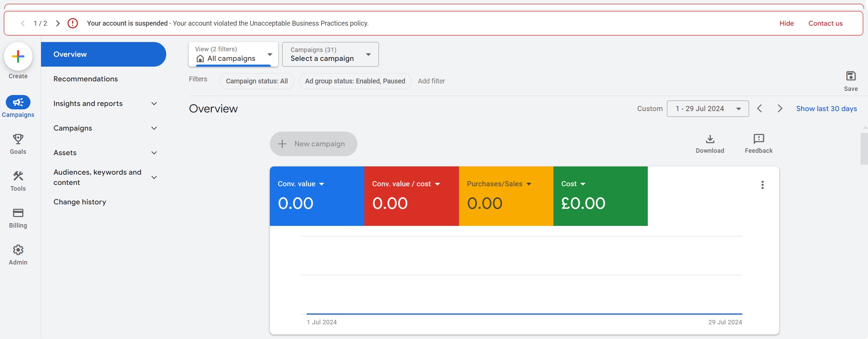Viewport: 868px width, 339px height.
Task: Open the Goals trophy section
Action: click(x=18, y=144)
